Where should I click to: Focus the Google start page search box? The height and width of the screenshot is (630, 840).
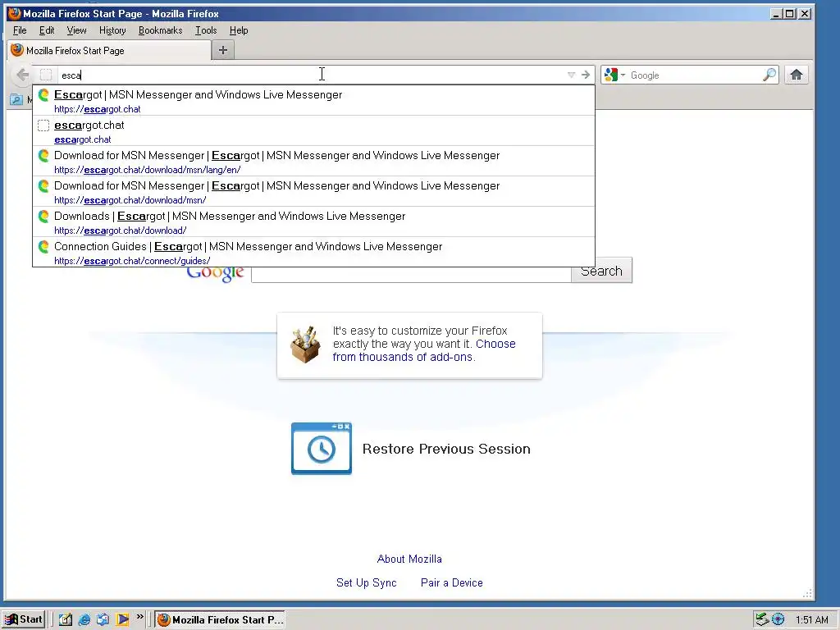click(412, 273)
